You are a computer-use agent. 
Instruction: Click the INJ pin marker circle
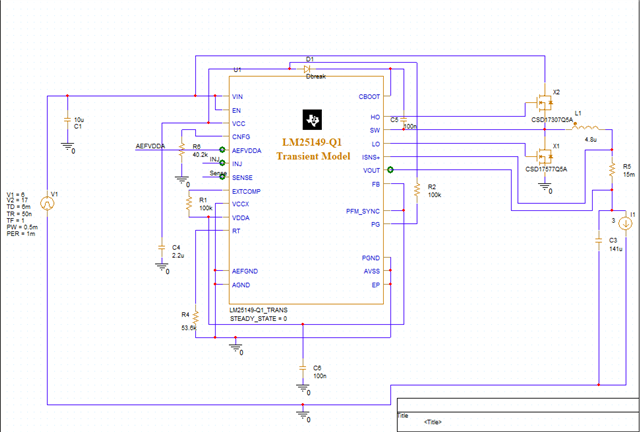click(222, 163)
